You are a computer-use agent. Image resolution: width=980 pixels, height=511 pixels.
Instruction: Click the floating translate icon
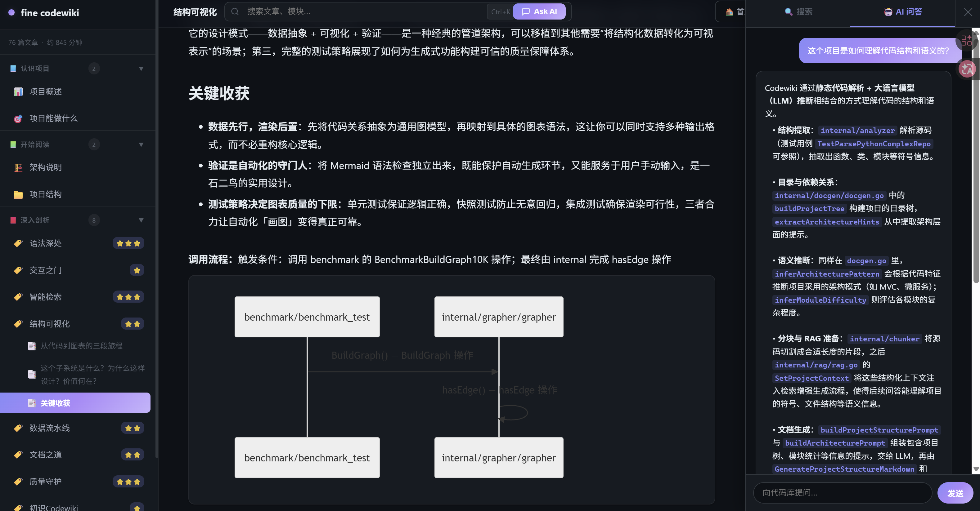tap(966, 69)
